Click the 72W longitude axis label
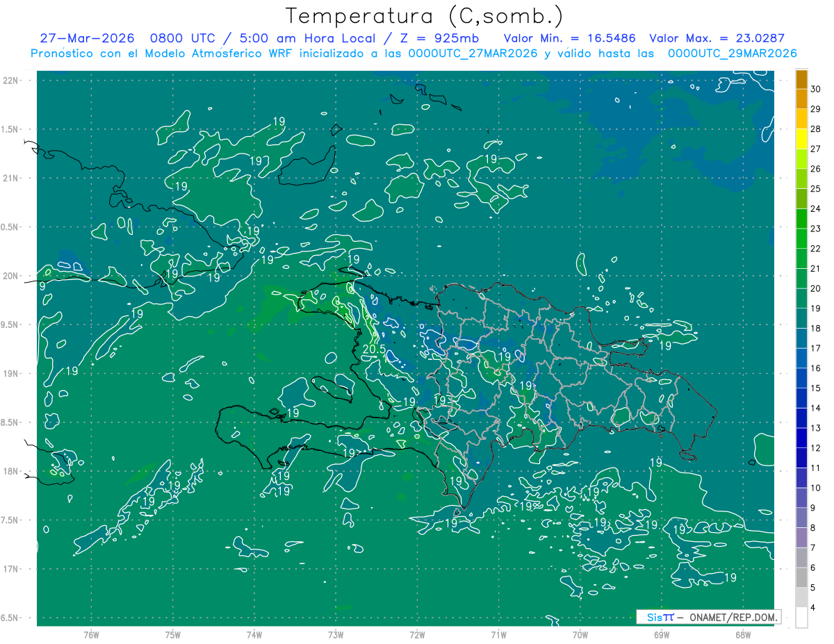 point(417,634)
